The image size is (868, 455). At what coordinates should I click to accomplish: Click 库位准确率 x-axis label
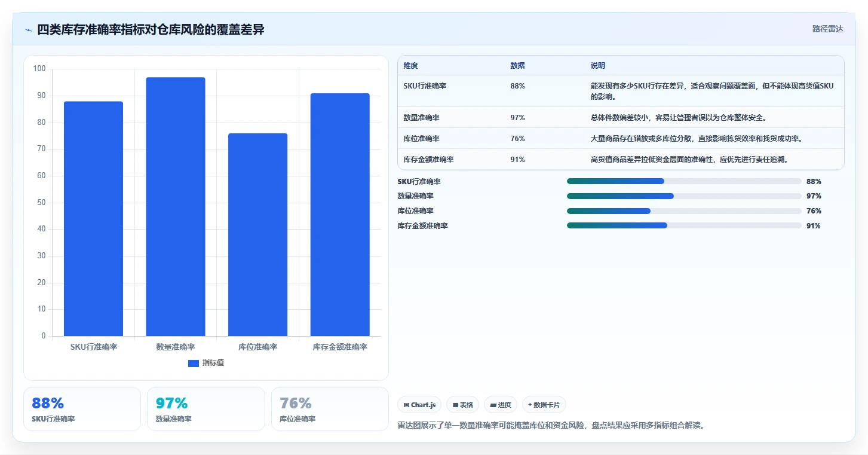(x=257, y=347)
